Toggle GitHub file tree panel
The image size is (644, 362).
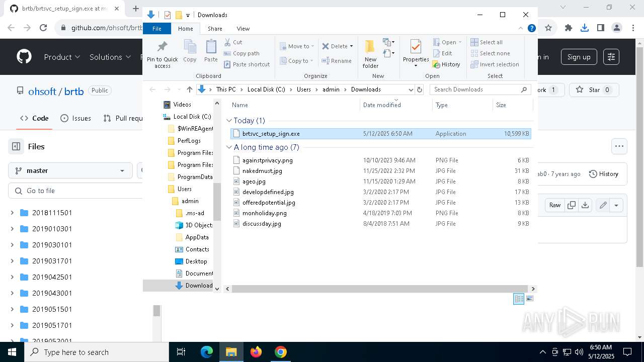(16, 146)
